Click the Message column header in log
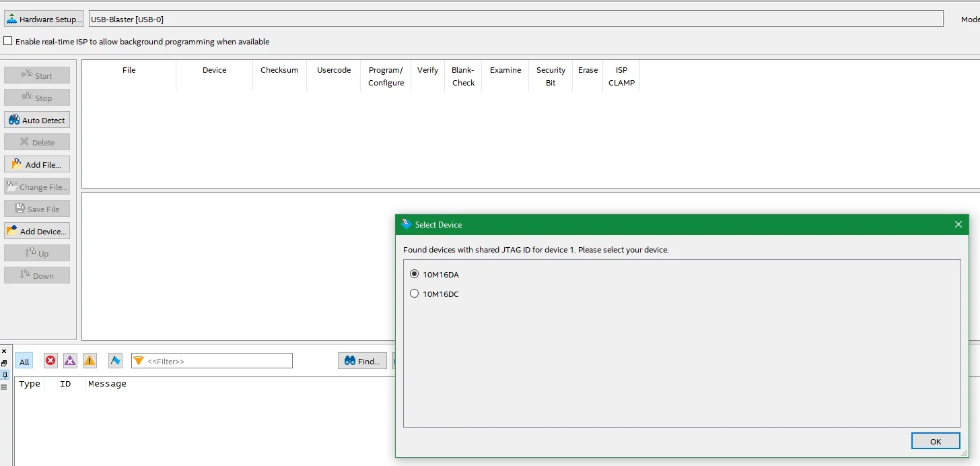980x466 pixels. (108, 384)
